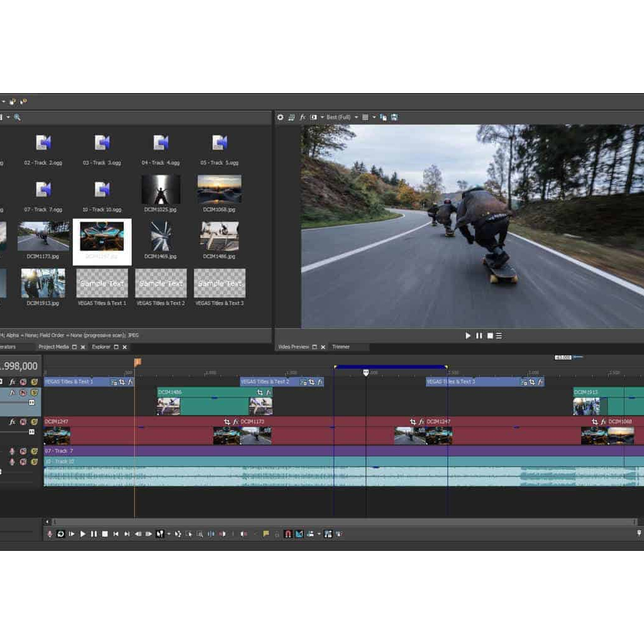This screenshot has width=644, height=644.
Task: Click the video preview FX icon
Action: click(x=303, y=118)
